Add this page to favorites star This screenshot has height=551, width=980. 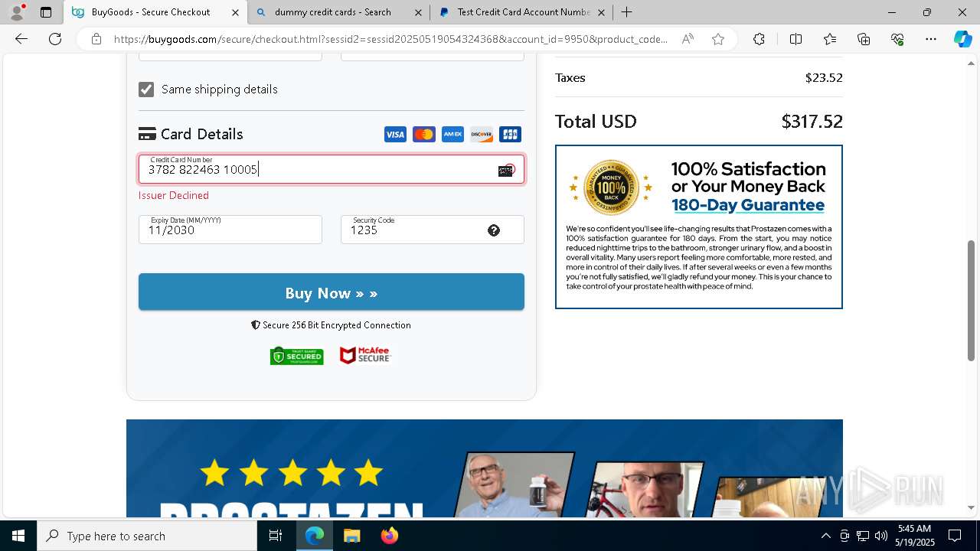point(718,39)
